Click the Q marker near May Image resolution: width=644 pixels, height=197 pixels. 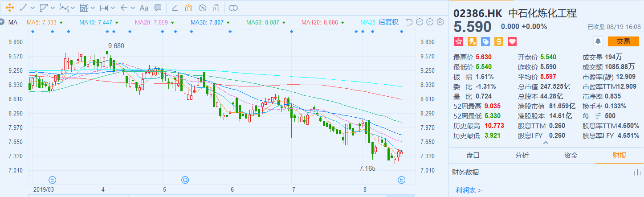point(185,180)
